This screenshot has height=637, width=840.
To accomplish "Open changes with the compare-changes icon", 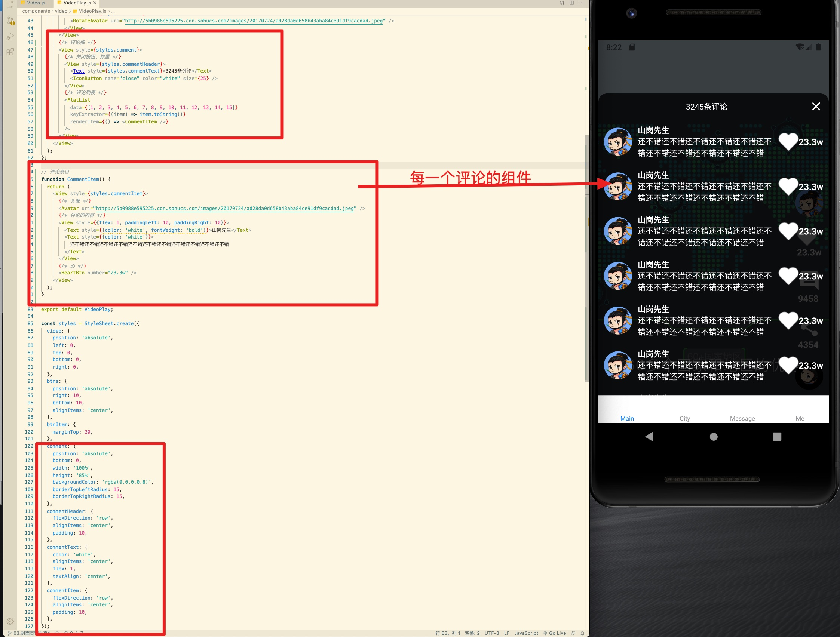I will tap(562, 3).
